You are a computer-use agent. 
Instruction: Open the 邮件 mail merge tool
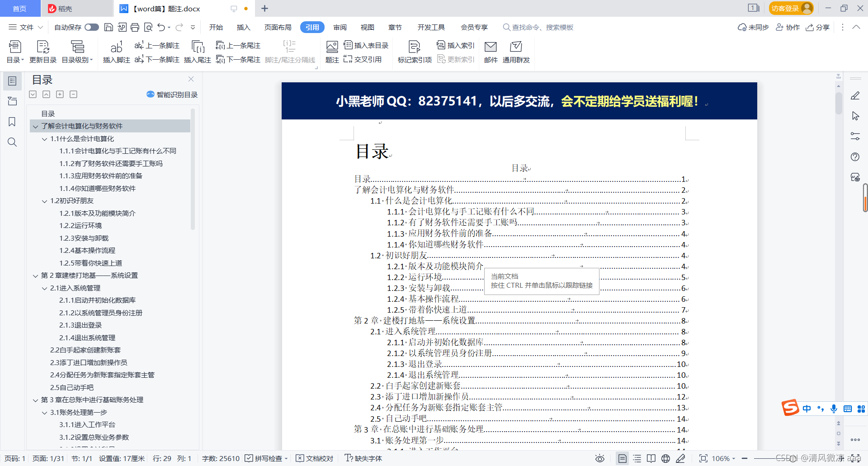[490, 51]
